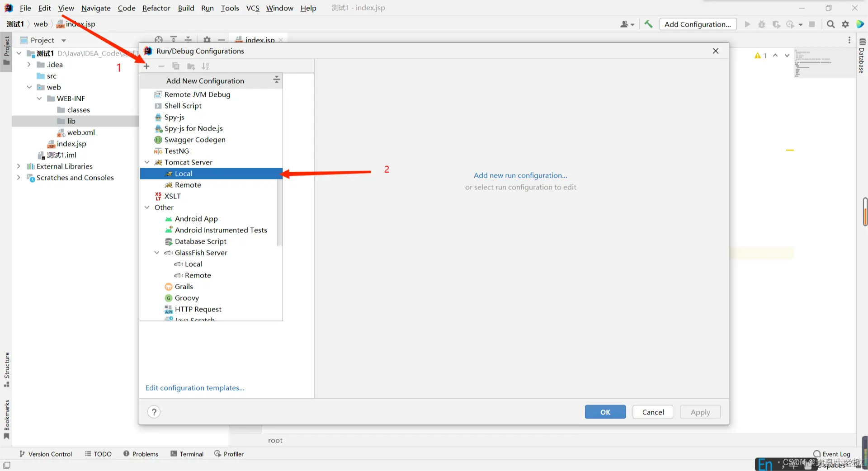The width and height of the screenshot is (868, 471).
Task: Open the Build menu
Action: [x=186, y=8]
